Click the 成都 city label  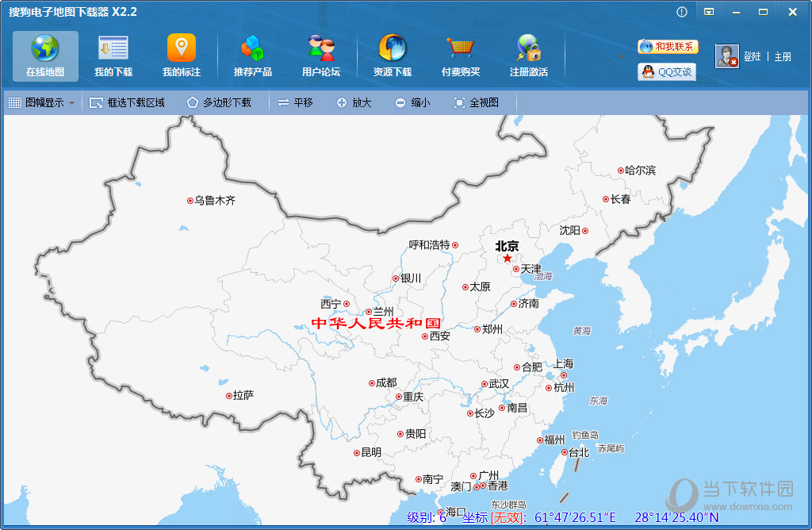click(386, 383)
